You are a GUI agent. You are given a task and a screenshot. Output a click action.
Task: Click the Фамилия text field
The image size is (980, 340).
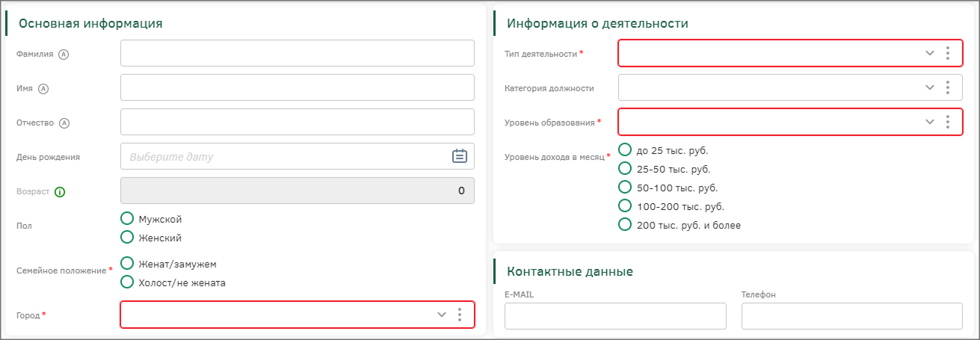point(297,53)
